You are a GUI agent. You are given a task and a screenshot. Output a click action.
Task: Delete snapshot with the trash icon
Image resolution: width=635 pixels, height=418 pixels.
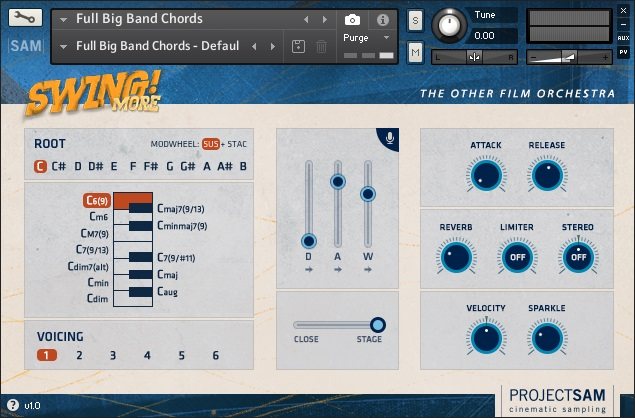click(x=322, y=47)
